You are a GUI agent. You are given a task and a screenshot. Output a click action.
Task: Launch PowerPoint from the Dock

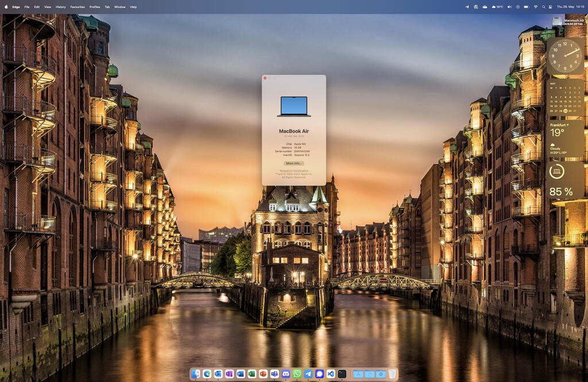[263, 374]
